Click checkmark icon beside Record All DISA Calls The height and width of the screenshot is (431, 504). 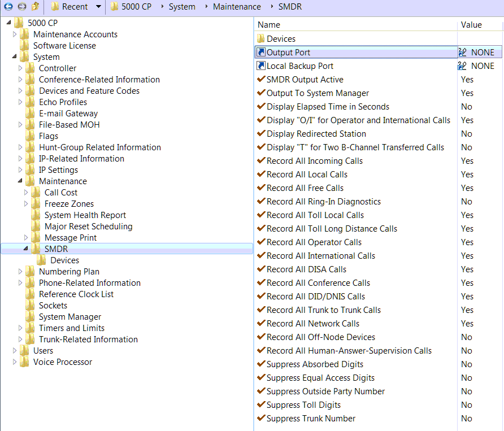261,269
